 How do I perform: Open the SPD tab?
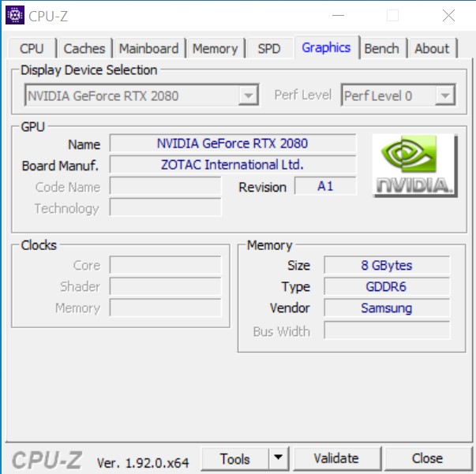269,49
